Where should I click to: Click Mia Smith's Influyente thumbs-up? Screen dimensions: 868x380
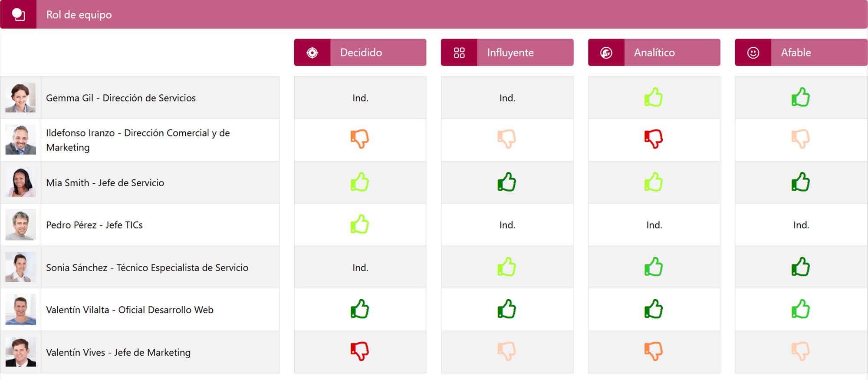pos(506,182)
